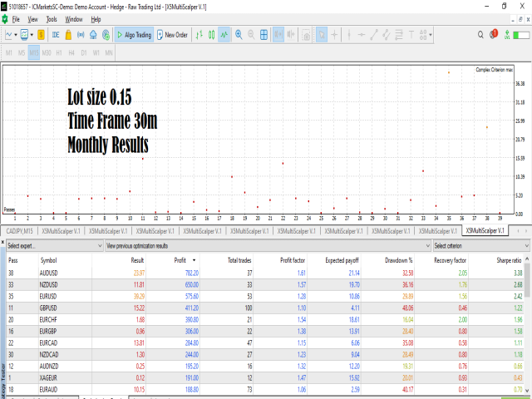The width and height of the screenshot is (532, 399).
Task: Select the MN timeframe
Action: [x=109, y=52]
